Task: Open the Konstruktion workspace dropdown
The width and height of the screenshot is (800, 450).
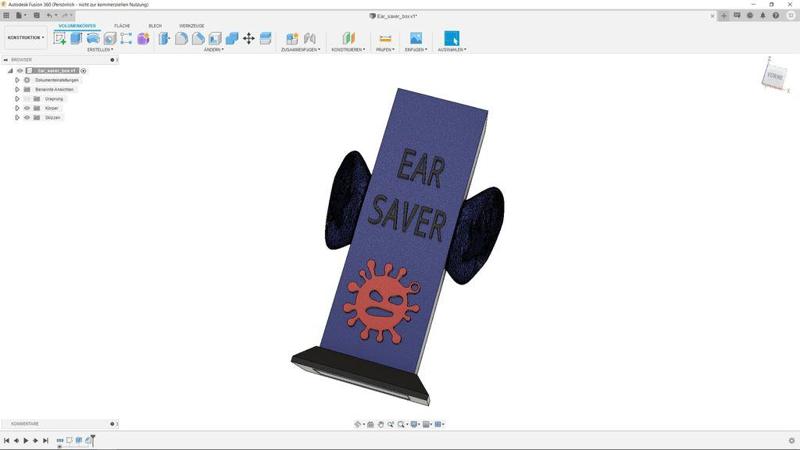Action: (26, 38)
